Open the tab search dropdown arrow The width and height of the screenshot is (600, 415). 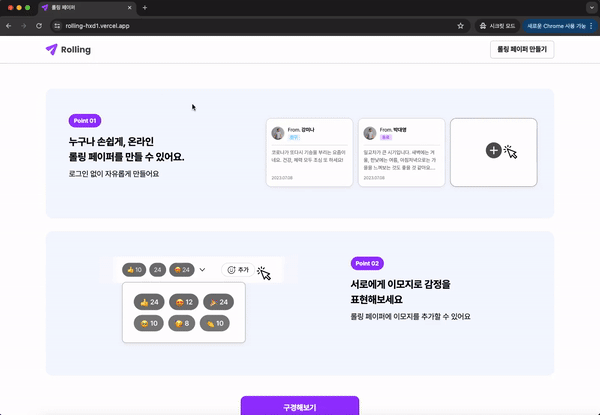coord(592,8)
